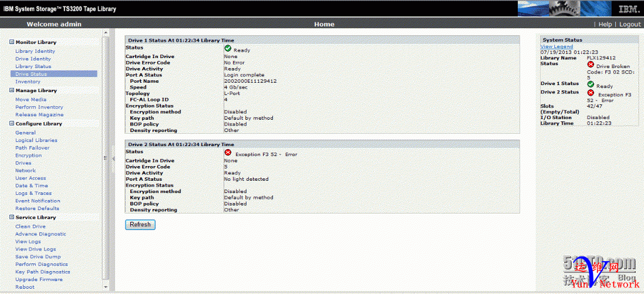The height and width of the screenshot is (294, 644).
Task: Click library name FLX129412
Action: [x=601, y=58]
